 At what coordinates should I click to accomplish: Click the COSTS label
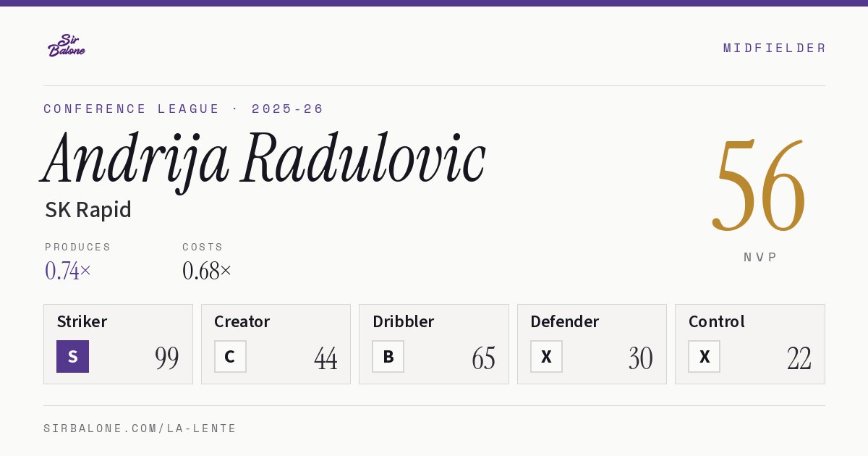203,247
